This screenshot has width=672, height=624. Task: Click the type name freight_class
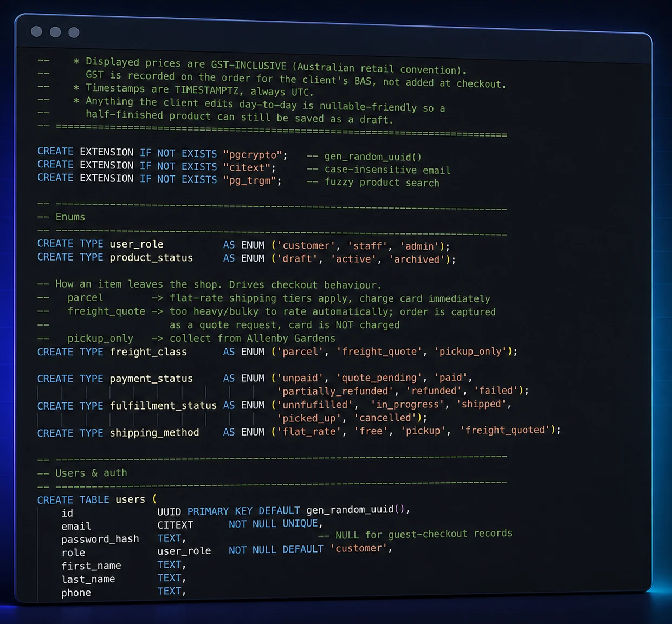(x=148, y=352)
